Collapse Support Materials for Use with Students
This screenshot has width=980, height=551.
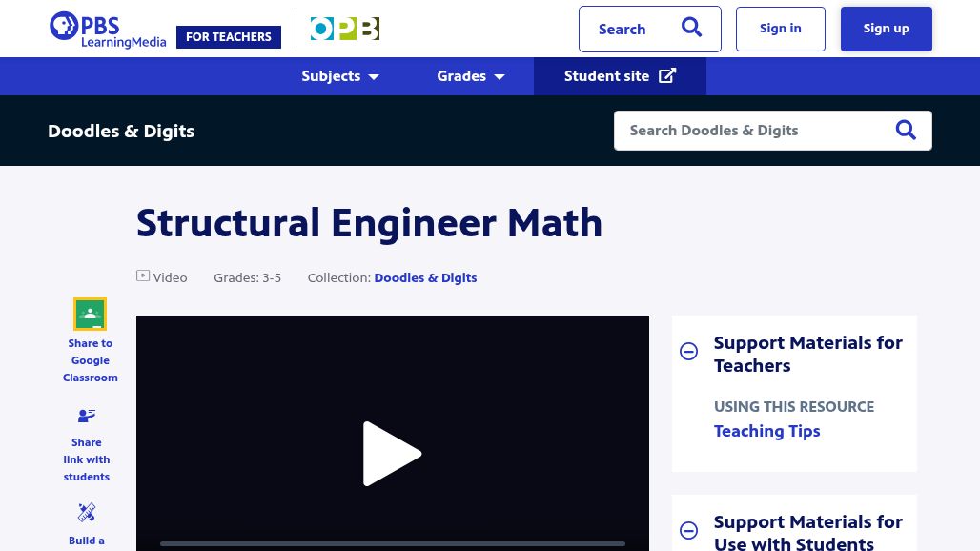(x=688, y=530)
